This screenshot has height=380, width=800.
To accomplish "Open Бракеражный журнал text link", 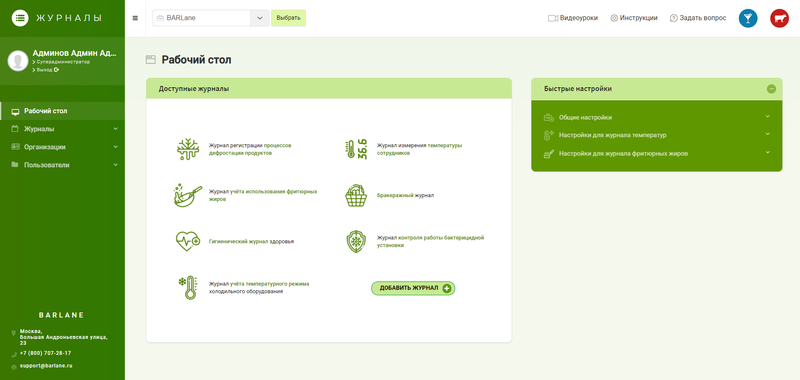I will point(405,195).
